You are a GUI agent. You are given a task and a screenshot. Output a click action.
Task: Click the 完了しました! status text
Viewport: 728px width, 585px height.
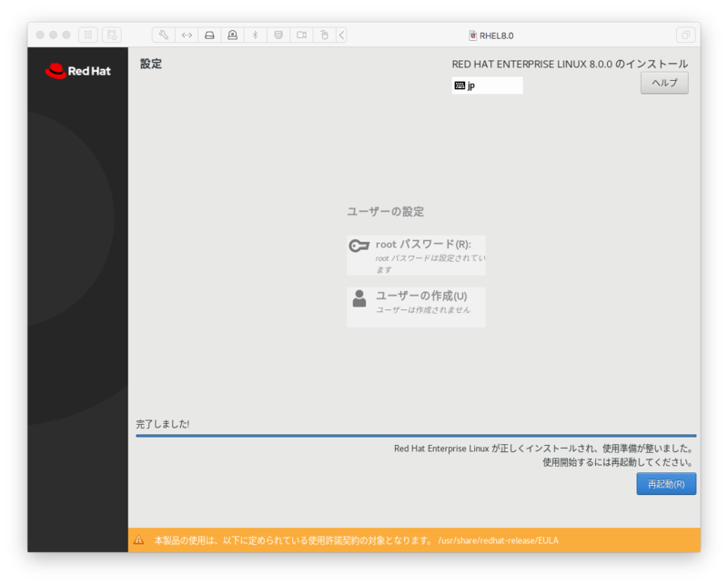tap(163, 424)
